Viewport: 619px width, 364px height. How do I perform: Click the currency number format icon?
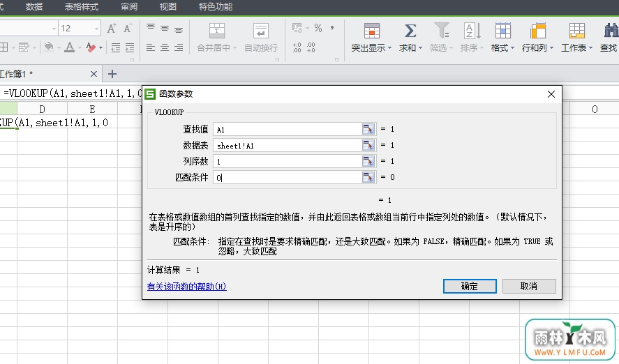click(x=297, y=28)
